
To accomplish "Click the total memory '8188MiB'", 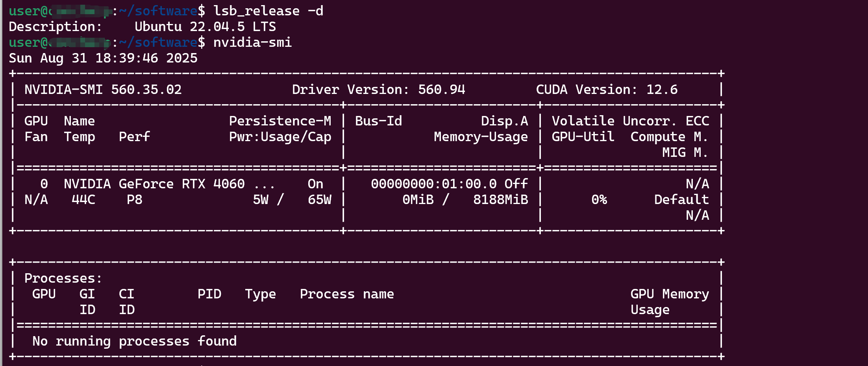I will pos(500,200).
